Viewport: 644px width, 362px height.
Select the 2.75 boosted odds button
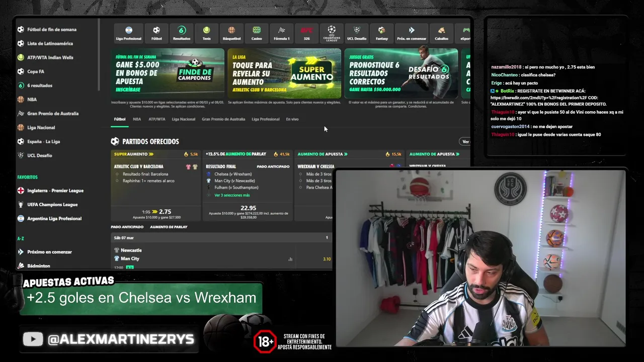[165, 212]
